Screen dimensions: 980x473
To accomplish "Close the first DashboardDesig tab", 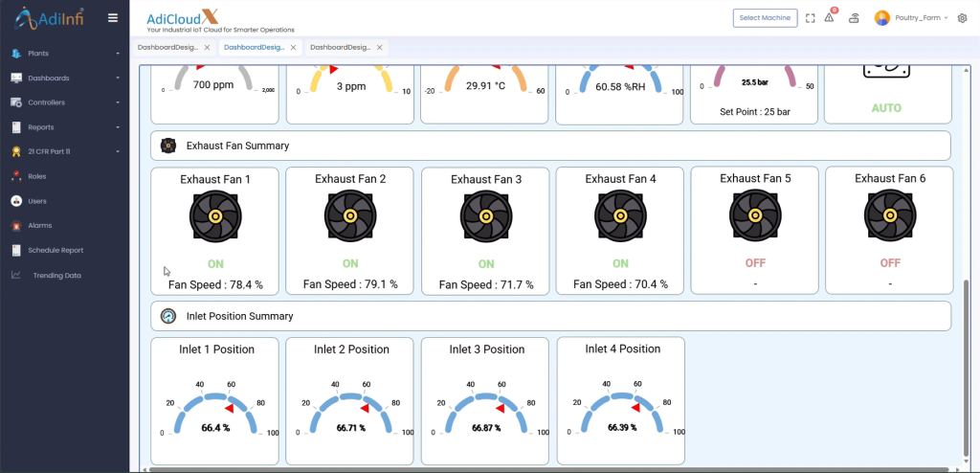I will [x=207, y=48].
